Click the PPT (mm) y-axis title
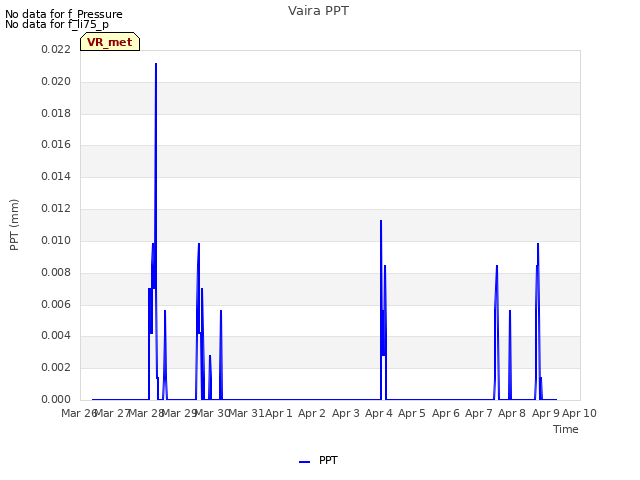 (x=14, y=224)
